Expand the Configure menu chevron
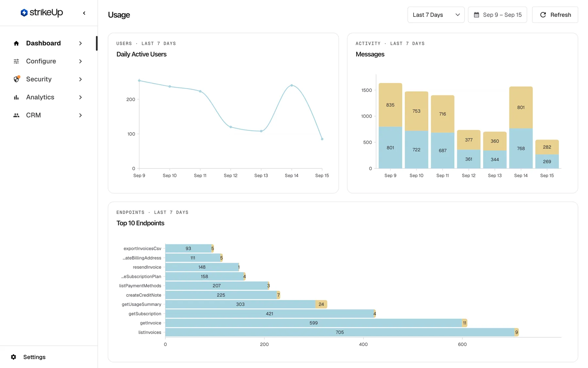The width and height of the screenshot is (588, 368). pyautogui.click(x=80, y=61)
